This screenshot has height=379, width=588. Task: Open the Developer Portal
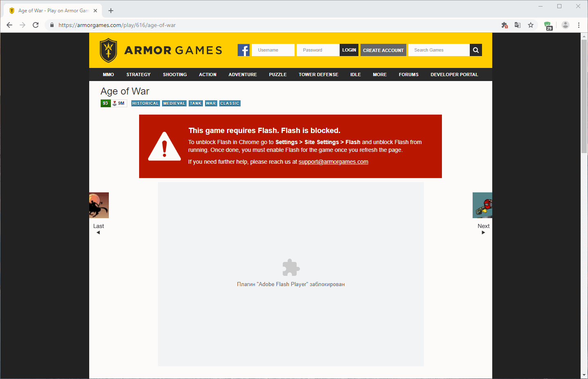(x=454, y=74)
